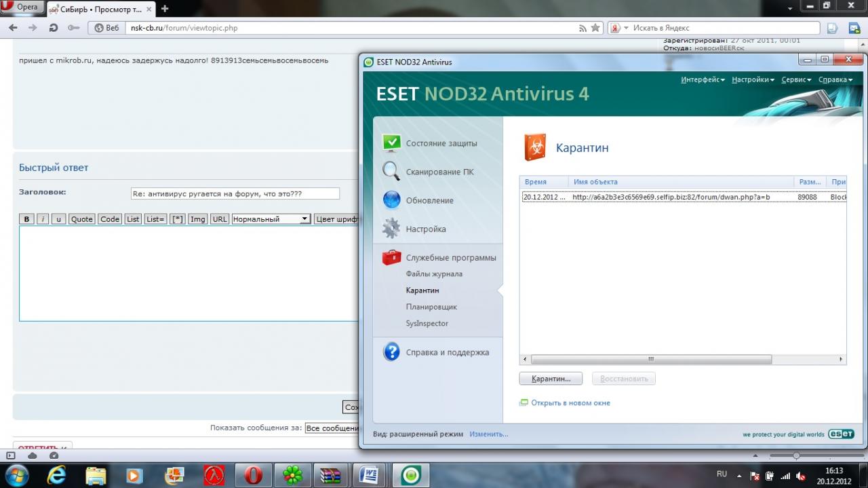Reload the page in Opera toolbar
Image resolution: width=868 pixels, height=488 pixels.
tap(54, 28)
